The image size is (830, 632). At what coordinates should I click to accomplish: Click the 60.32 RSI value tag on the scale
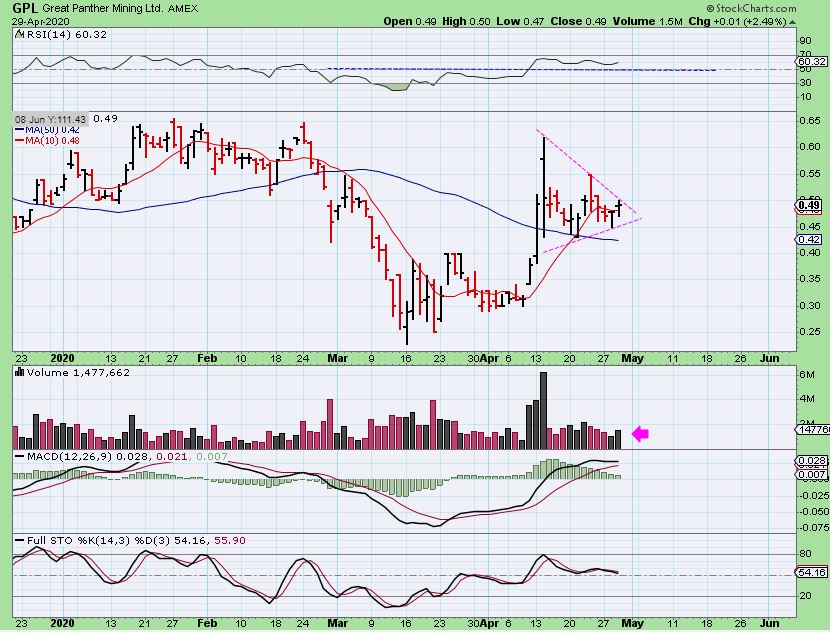click(x=813, y=61)
